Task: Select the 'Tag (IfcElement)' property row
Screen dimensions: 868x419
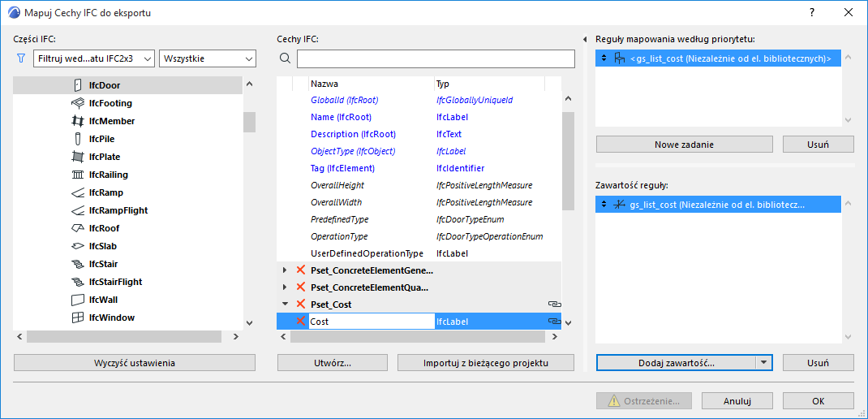Action: [419, 168]
